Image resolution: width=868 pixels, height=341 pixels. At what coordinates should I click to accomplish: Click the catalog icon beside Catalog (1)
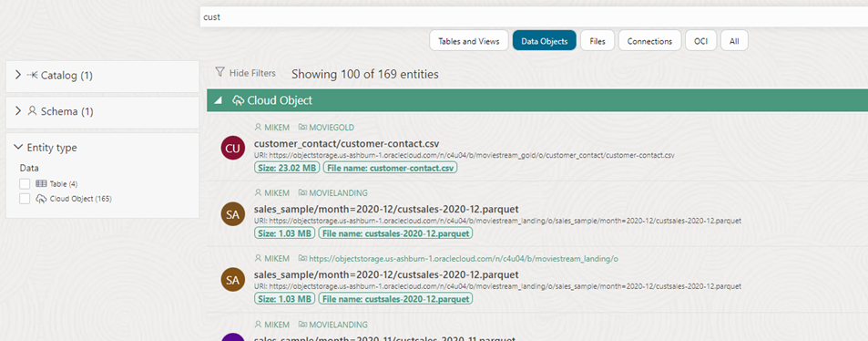(x=32, y=75)
